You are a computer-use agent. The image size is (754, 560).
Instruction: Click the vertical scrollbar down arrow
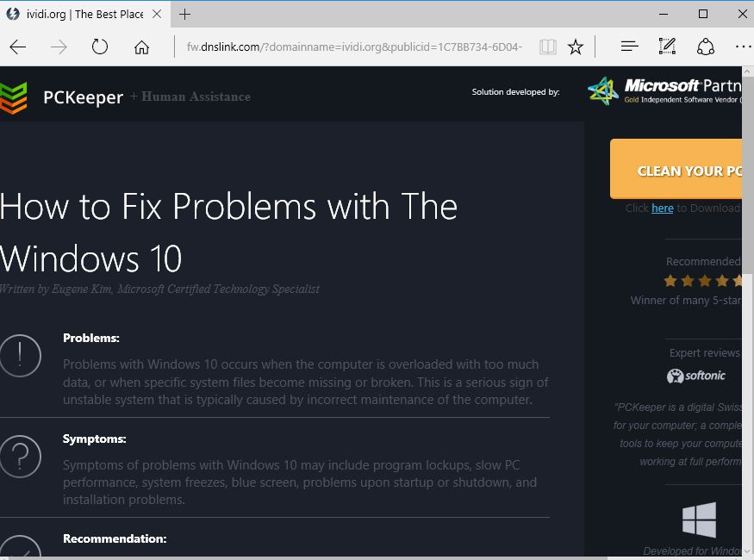pyautogui.click(x=748, y=551)
